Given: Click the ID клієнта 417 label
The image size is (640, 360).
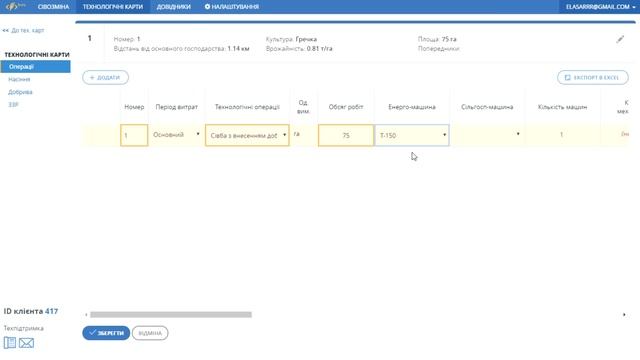Looking at the screenshot, I should [x=31, y=311].
